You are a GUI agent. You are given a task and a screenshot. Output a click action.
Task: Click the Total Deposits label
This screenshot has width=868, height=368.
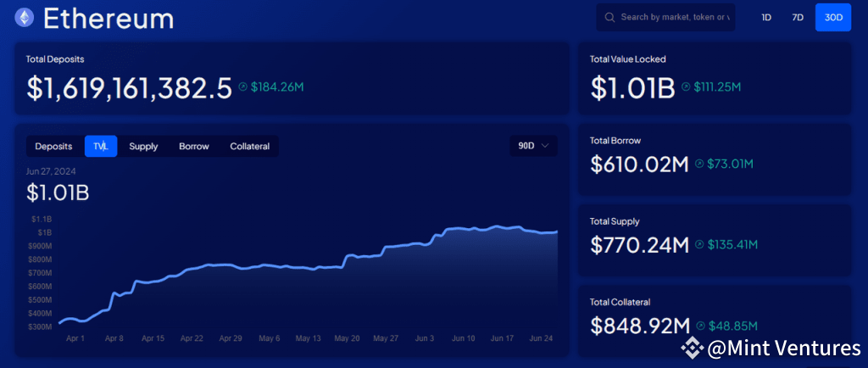55,59
